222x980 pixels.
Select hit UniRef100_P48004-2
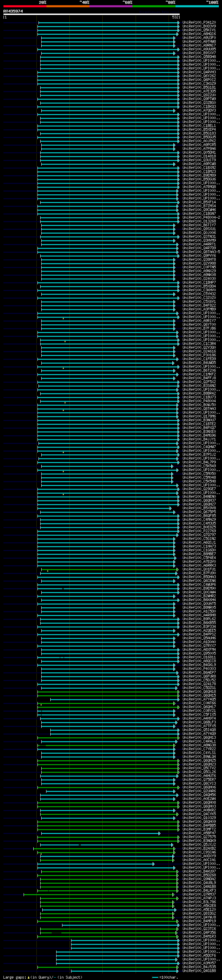click(201, 217)
